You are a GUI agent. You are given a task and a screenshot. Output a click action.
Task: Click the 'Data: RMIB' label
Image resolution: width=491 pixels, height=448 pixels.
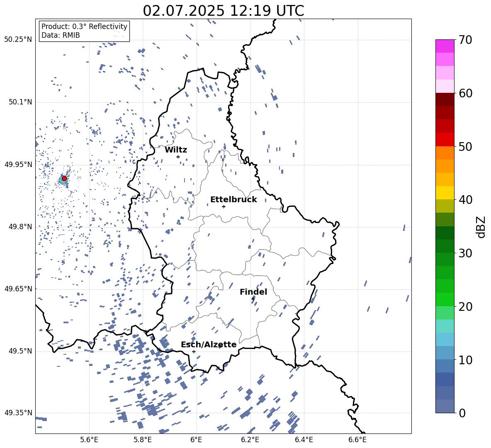tap(61, 35)
